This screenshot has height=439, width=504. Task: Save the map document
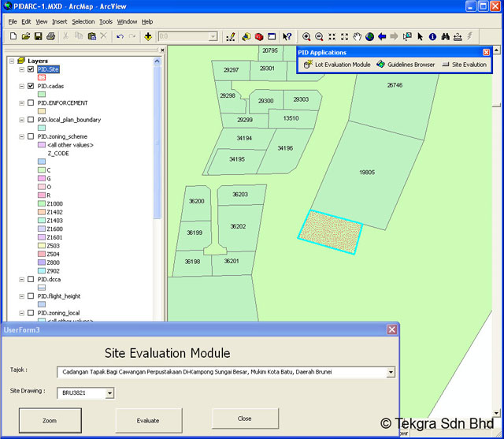tap(39, 36)
